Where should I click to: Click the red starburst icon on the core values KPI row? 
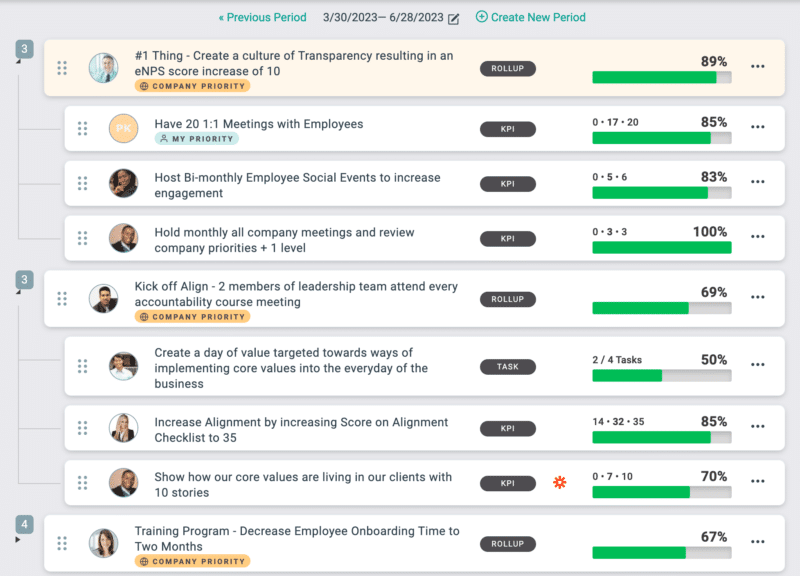point(560,482)
